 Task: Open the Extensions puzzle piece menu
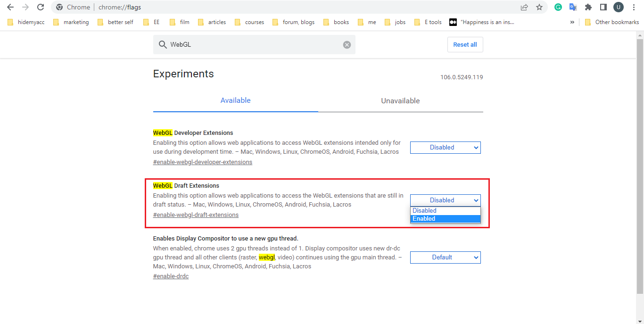tap(588, 7)
